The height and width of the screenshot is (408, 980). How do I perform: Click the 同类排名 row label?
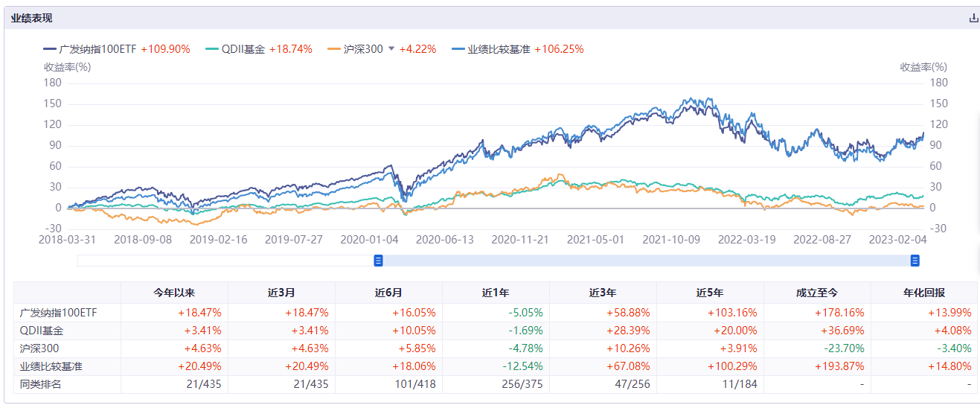(40, 384)
